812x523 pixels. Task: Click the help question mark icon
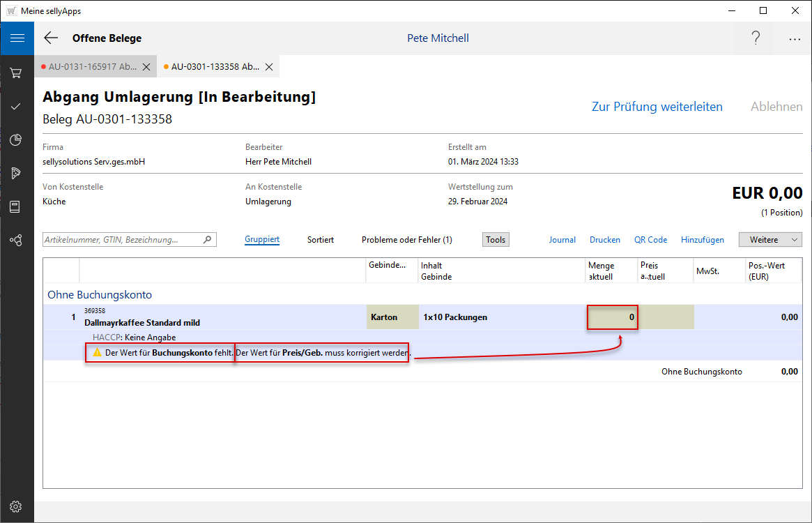pyautogui.click(x=756, y=38)
